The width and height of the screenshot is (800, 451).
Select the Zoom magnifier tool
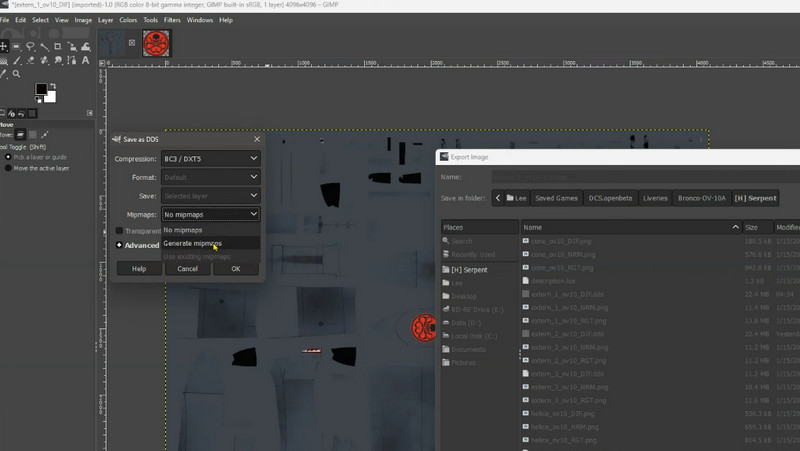(x=16, y=74)
